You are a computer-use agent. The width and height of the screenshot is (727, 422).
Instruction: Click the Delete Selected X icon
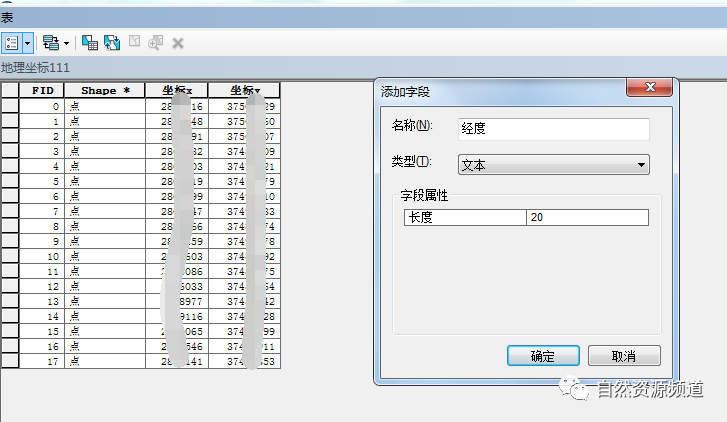(x=178, y=44)
